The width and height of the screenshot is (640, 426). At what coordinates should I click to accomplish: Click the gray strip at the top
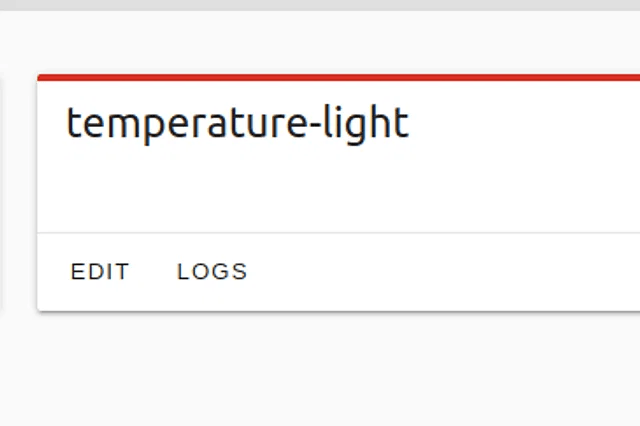320,5
